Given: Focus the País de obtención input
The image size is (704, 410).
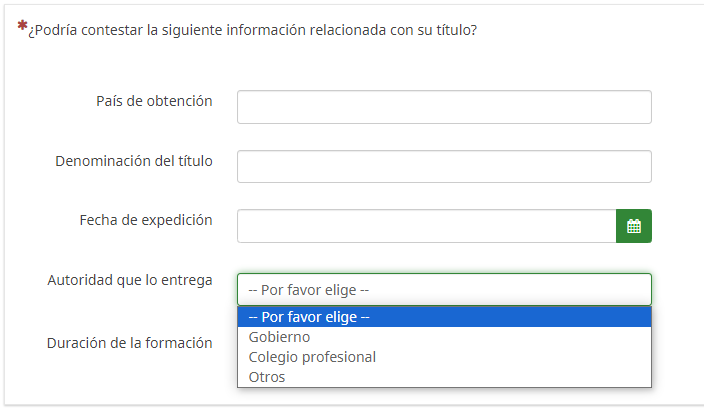Looking at the screenshot, I should (x=443, y=107).
